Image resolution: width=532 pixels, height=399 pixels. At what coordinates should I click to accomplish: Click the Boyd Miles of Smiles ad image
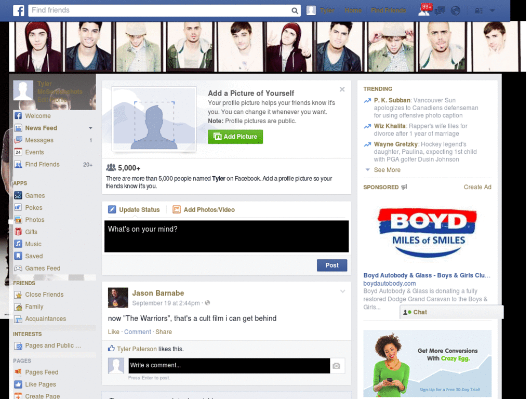click(x=427, y=232)
